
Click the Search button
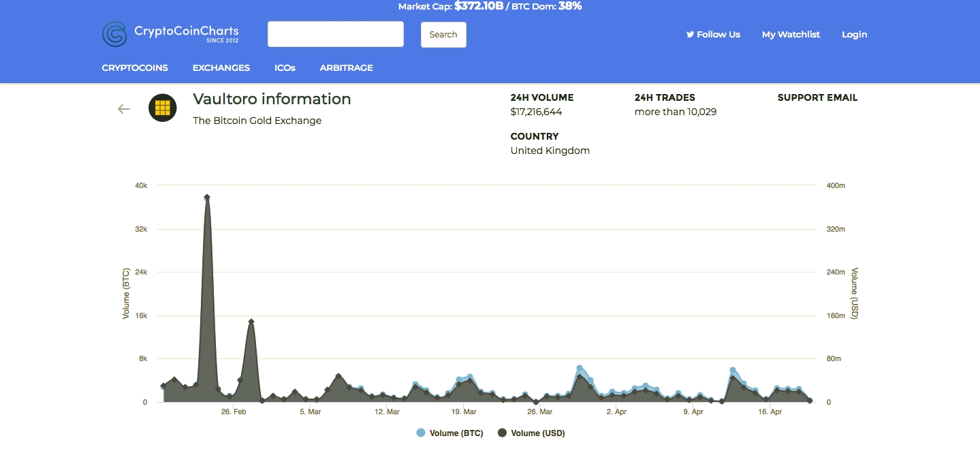(443, 35)
